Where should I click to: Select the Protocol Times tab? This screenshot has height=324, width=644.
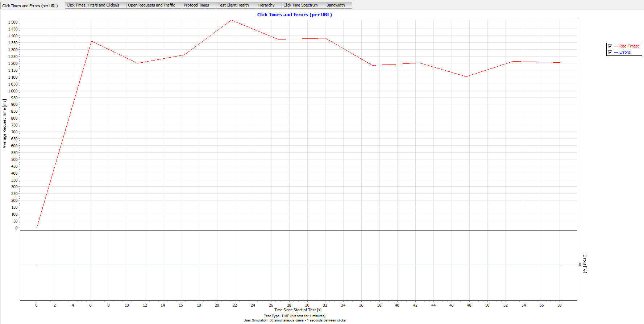click(x=199, y=5)
